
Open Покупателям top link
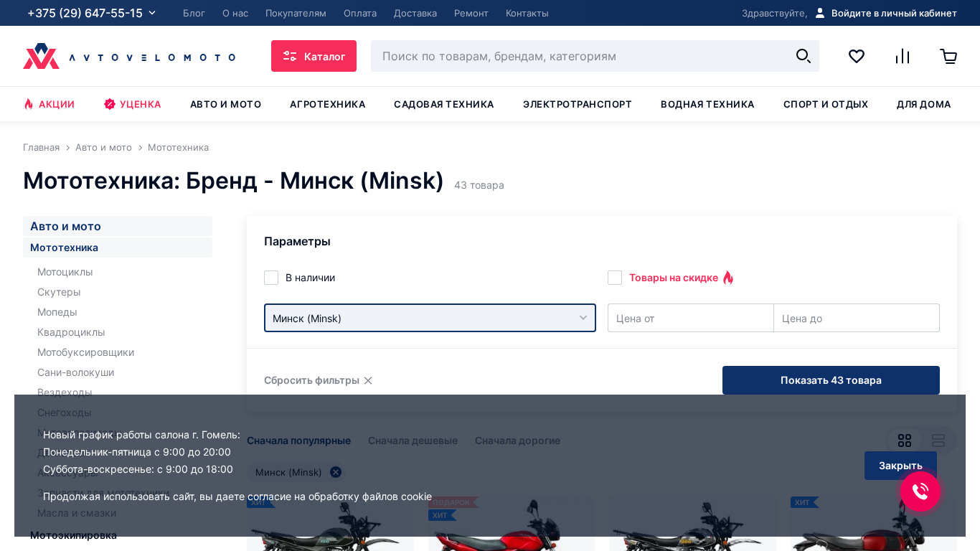point(296,13)
